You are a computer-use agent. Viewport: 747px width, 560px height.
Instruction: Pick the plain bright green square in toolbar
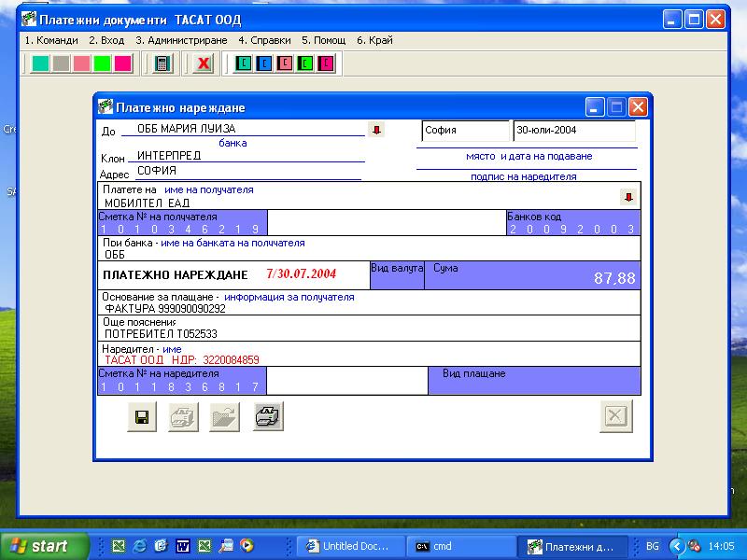tap(102, 63)
